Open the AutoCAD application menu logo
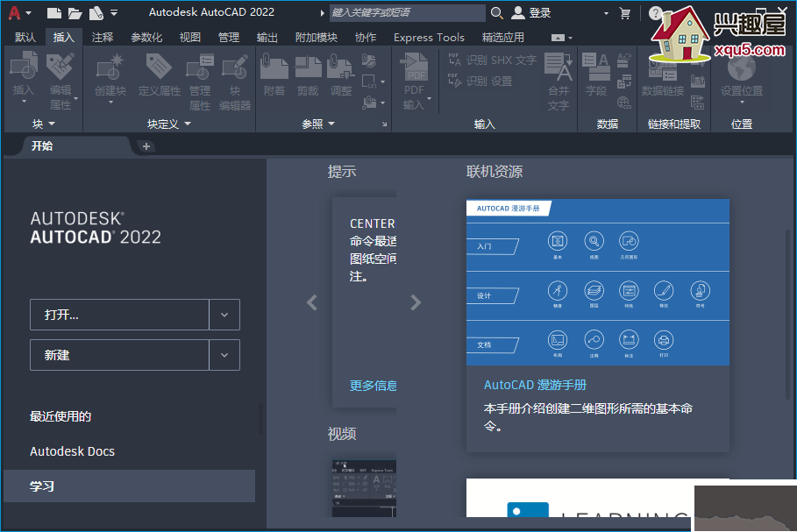Screen dimensions: 797x532 (x=15, y=12)
